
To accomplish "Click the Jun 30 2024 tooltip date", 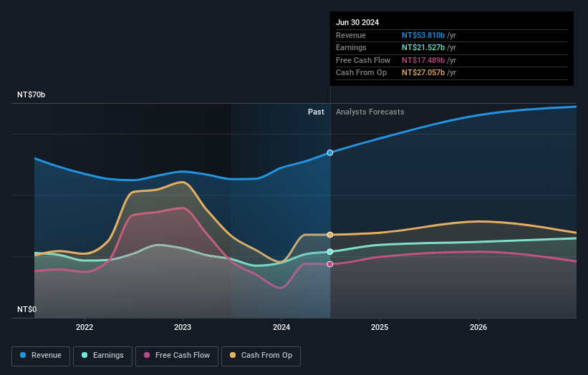I will tap(357, 22).
